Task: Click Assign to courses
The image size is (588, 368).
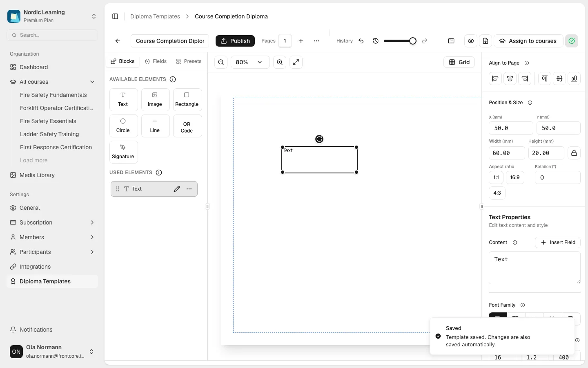Action: point(528,41)
